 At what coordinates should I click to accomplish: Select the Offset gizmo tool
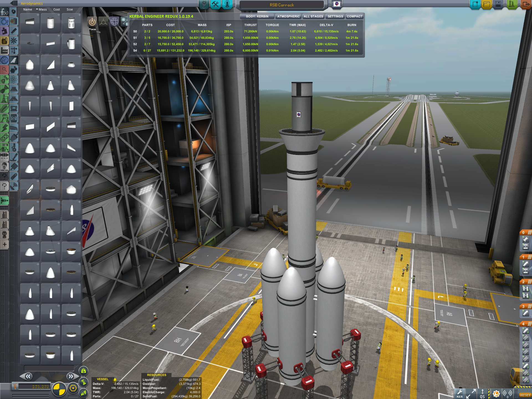click(x=103, y=22)
